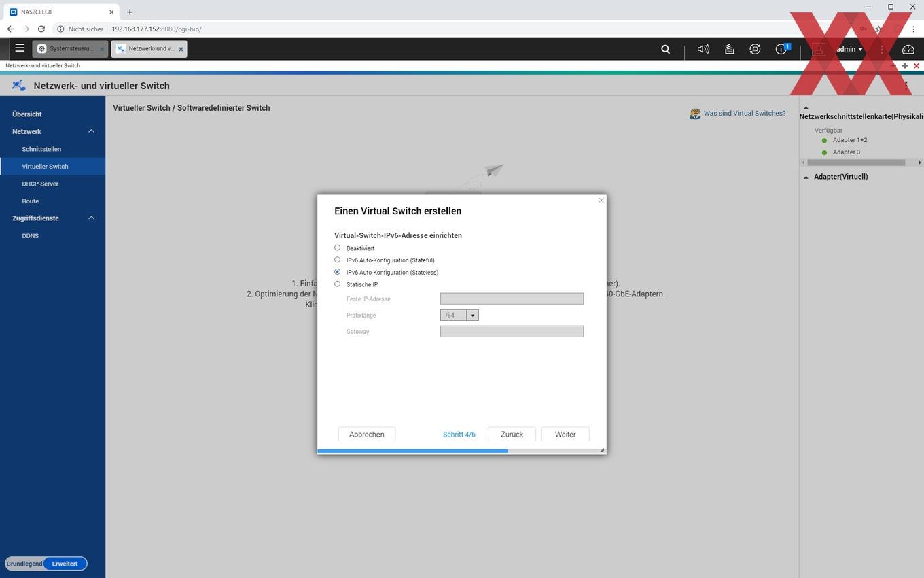
Task: Collapse the Adapter(Virtuell) section
Action: point(806,177)
